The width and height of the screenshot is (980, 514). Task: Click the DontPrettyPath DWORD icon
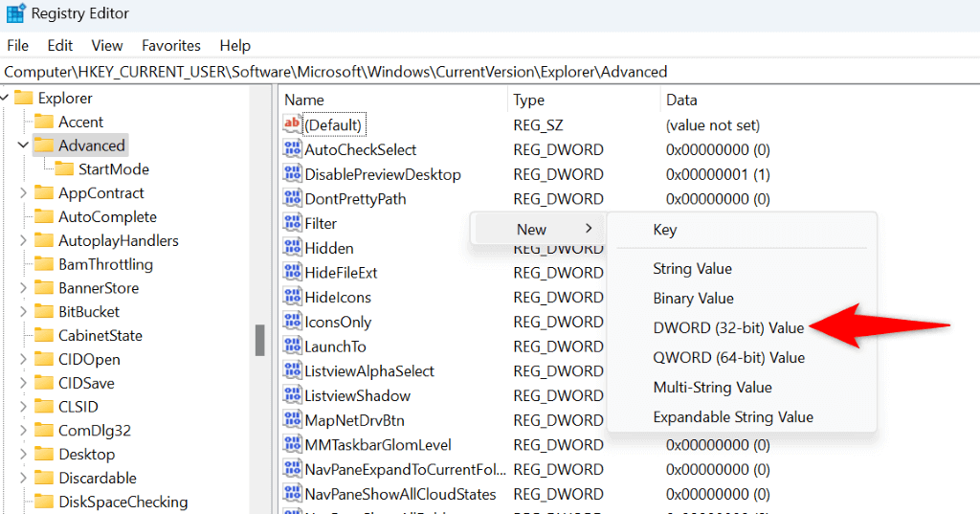292,199
